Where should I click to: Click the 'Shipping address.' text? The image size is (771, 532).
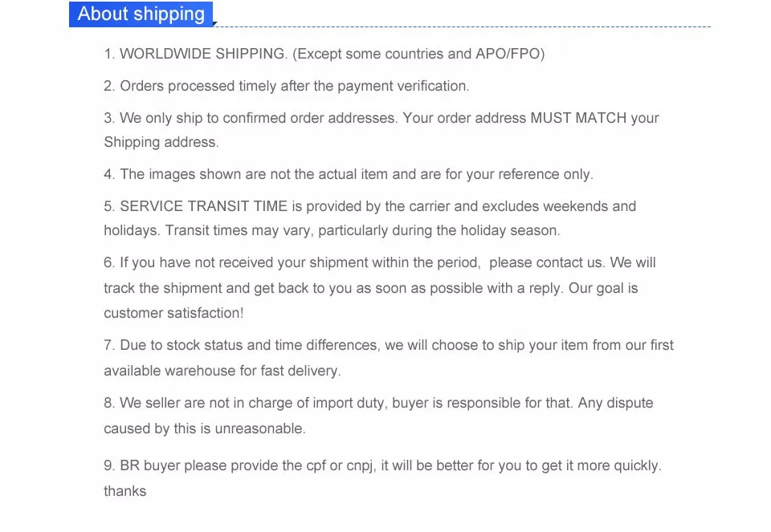click(161, 142)
